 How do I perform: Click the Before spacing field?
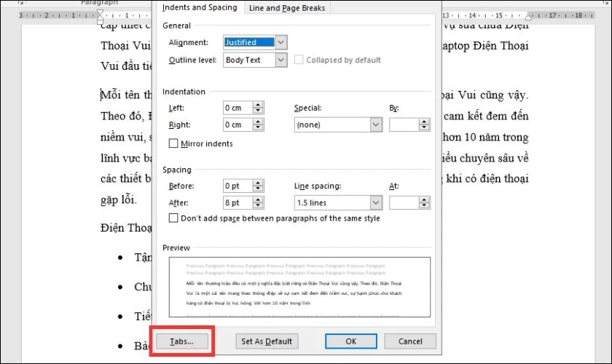238,186
